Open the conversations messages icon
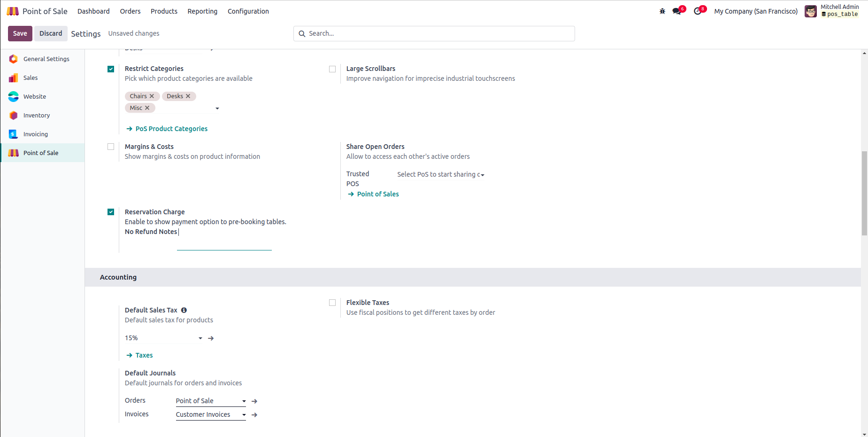 click(x=676, y=11)
